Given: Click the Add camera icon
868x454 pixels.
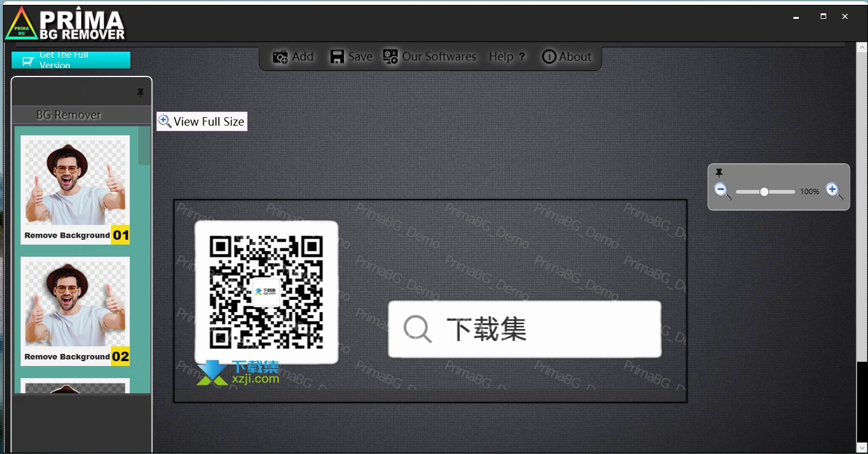Looking at the screenshot, I should click(280, 57).
